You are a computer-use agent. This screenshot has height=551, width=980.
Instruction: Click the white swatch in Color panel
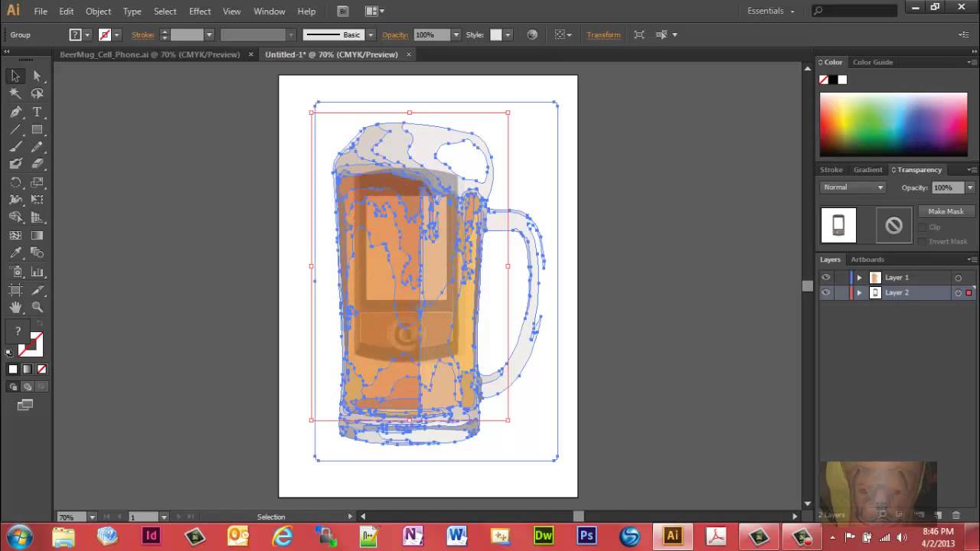pos(842,80)
